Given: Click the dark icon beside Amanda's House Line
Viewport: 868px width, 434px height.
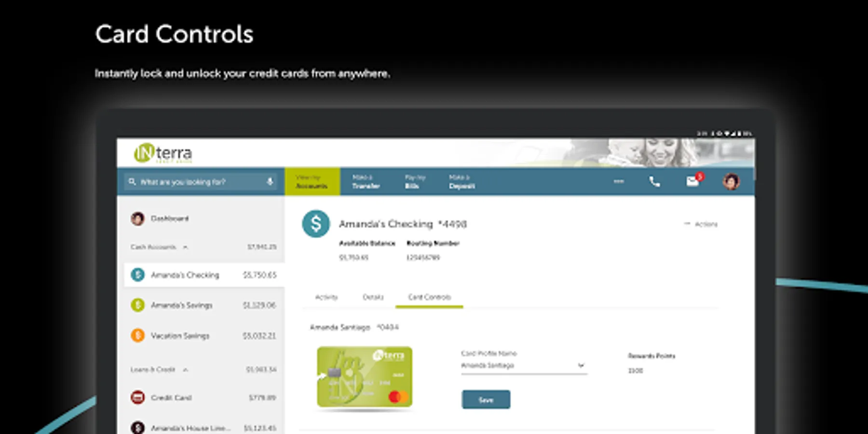Looking at the screenshot, I should tap(137, 428).
